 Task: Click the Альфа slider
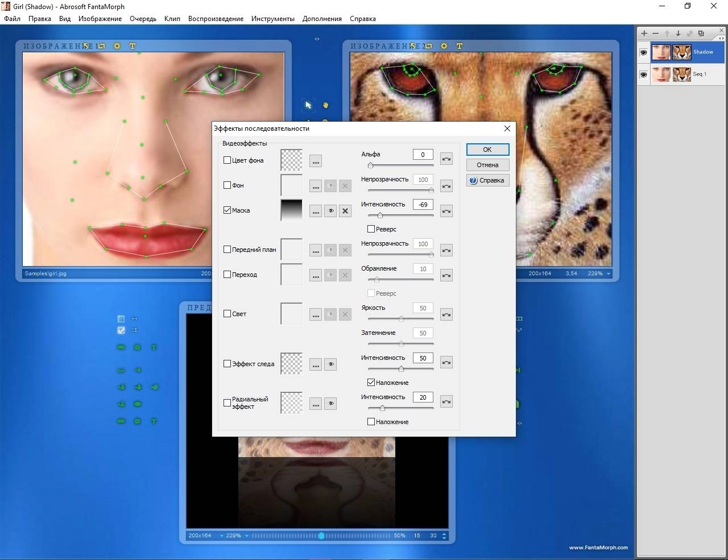click(x=401, y=165)
